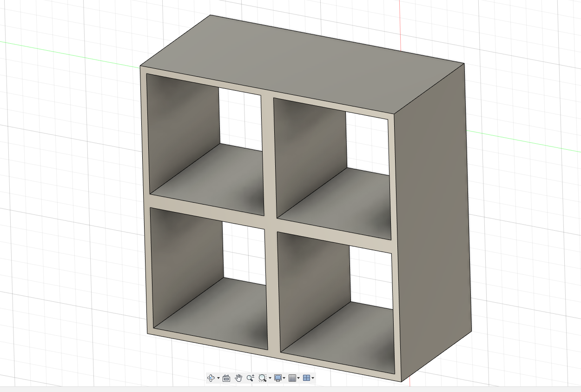Open the Orbit type dropdown arrow
This screenshot has width=581, height=392.
218,378
